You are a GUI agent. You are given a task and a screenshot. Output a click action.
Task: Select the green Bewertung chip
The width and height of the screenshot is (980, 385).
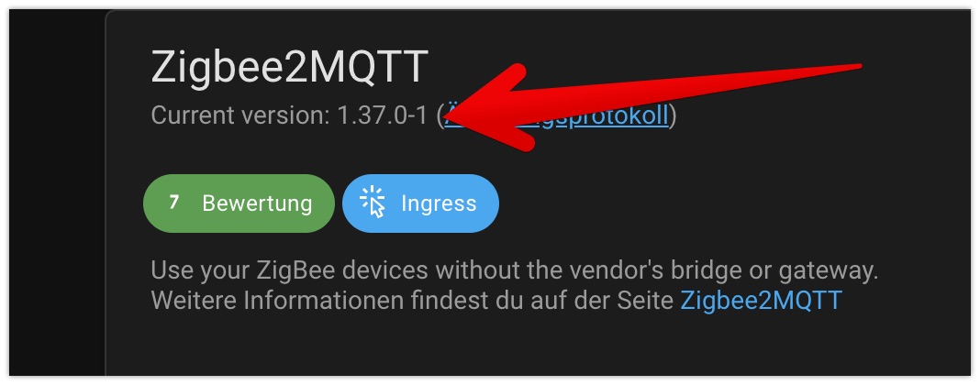tap(239, 203)
